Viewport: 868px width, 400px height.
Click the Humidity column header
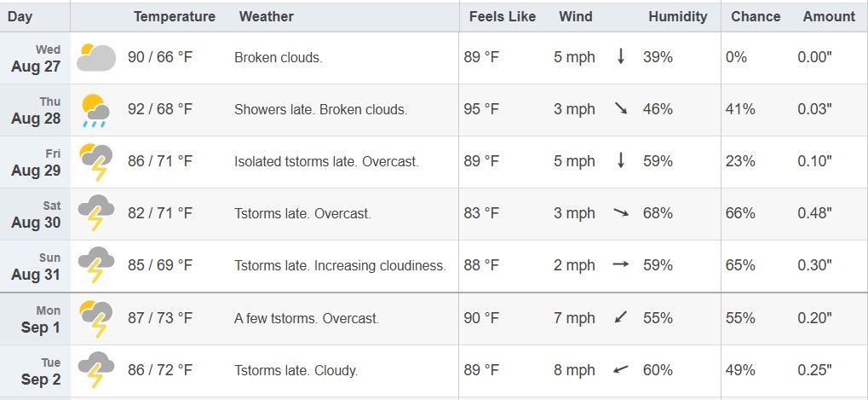(x=677, y=16)
